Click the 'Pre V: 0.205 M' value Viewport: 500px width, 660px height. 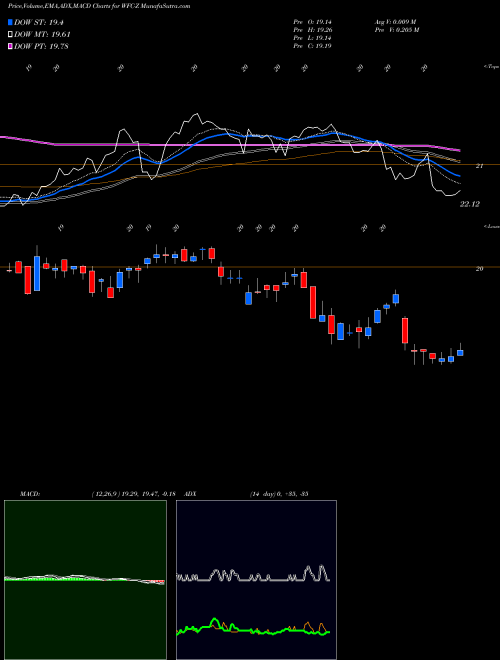coord(396,30)
